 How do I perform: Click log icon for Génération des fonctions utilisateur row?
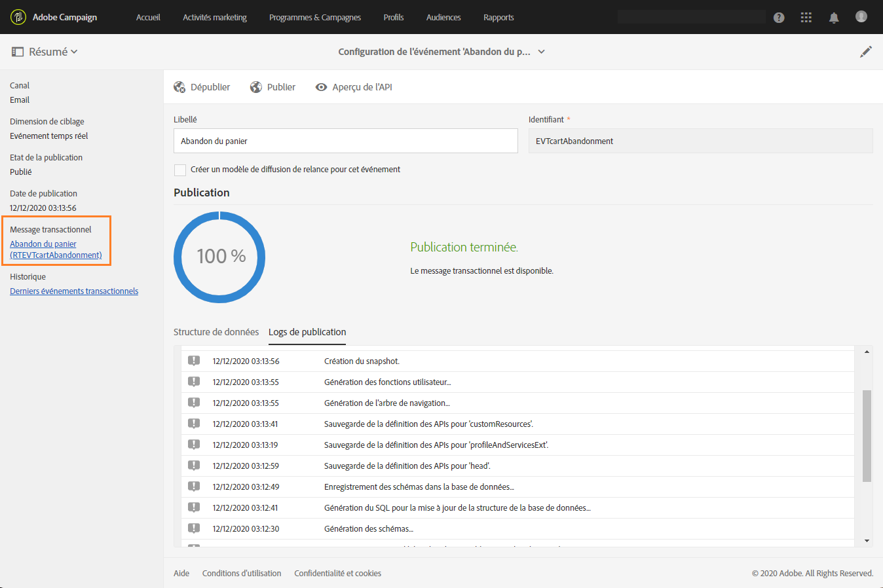(x=194, y=382)
